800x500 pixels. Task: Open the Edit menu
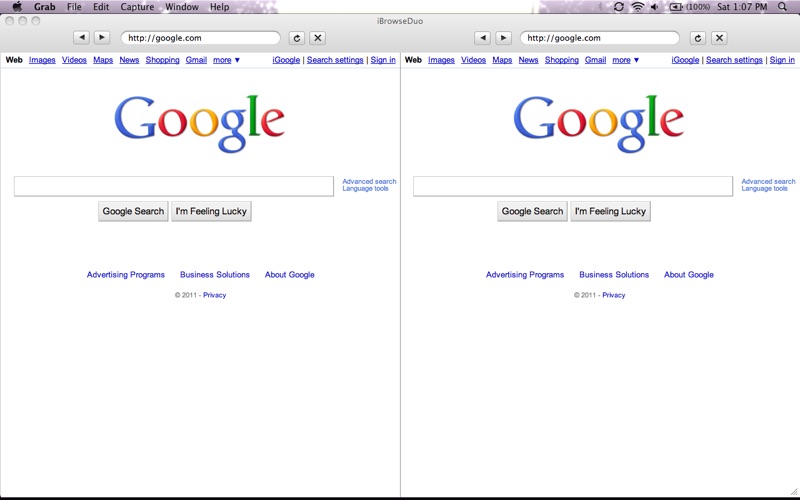click(101, 7)
